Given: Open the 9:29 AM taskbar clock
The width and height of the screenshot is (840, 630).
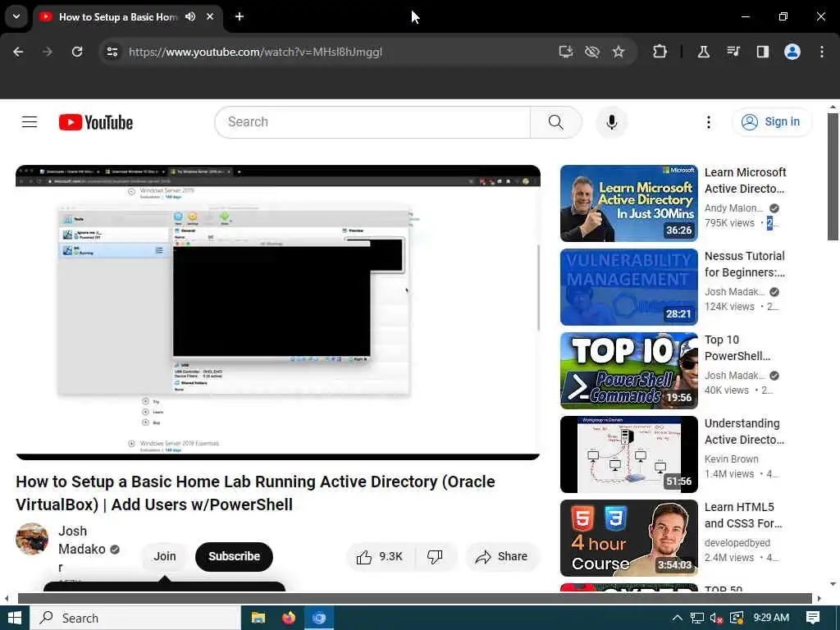Looking at the screenshot, I should 771,618.
